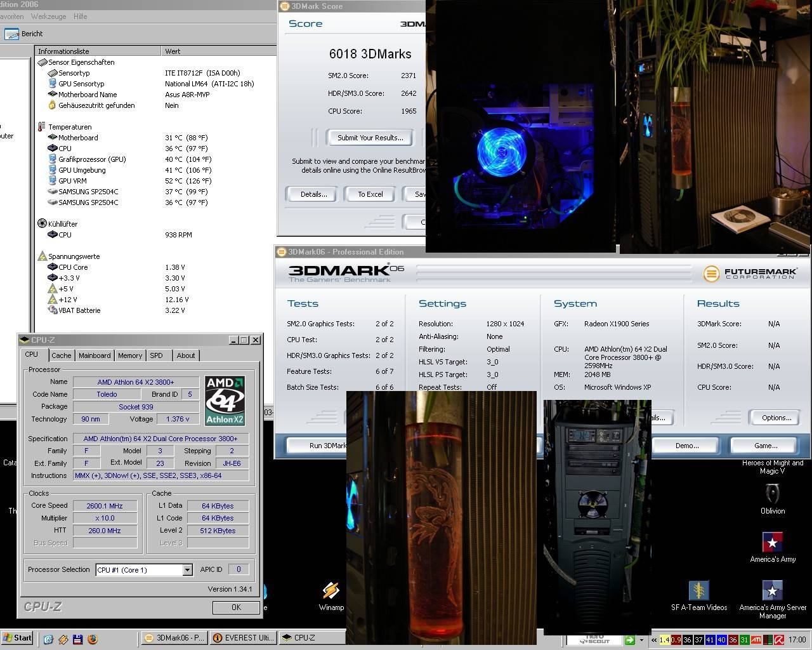Screen dimensions: 812x650
Task: Click the 3DMark Score window title icon
Action: coord(285,6)
